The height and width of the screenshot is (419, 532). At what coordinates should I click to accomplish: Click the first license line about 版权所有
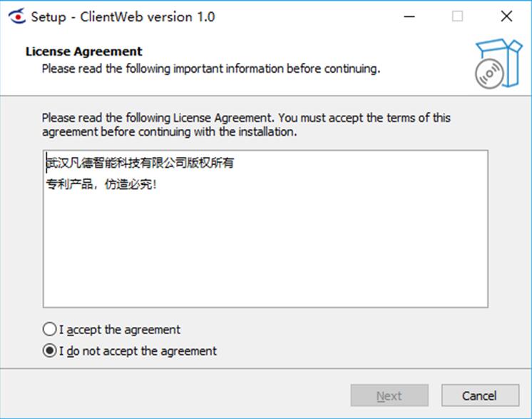point(140,163)
